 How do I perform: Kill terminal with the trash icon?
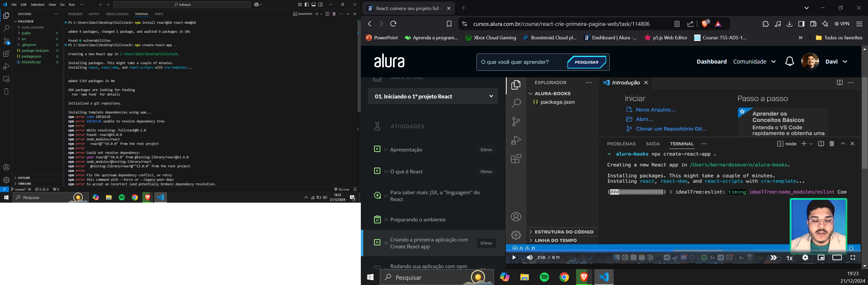click(334, 14)
